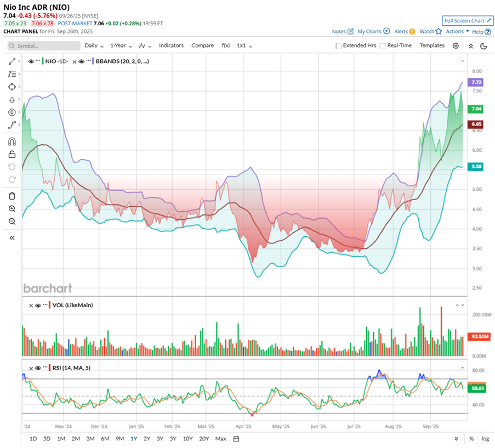The width and height of the screenshot is (495, 448).
Task: Enable the Real-Time checkbox
Action: [382, 46]
